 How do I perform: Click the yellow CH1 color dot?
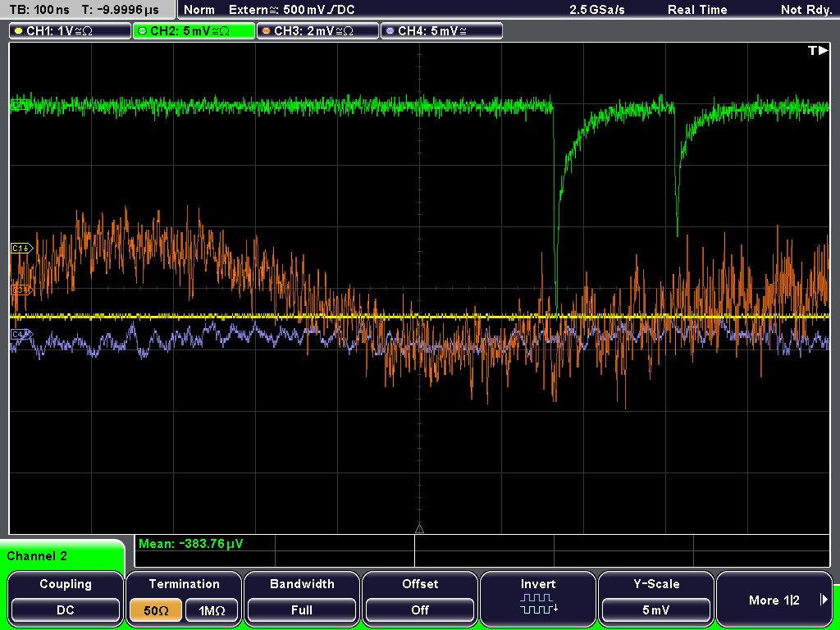point(18,31)
